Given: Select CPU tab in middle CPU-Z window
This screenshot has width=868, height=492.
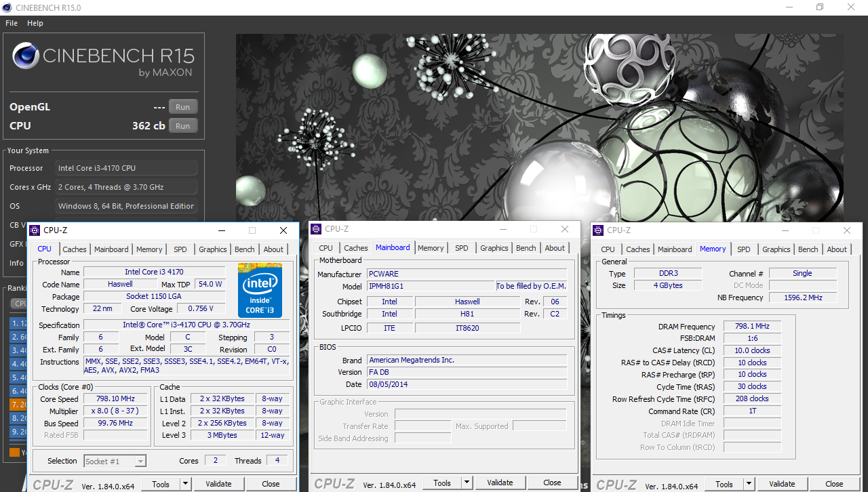Looking at the screenshot, I should click(x=326, y=248).
